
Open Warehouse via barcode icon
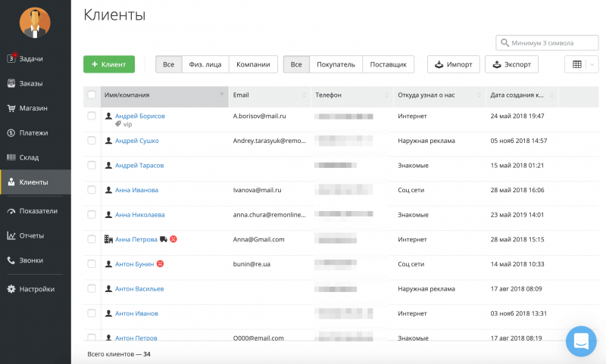point(11,157)
